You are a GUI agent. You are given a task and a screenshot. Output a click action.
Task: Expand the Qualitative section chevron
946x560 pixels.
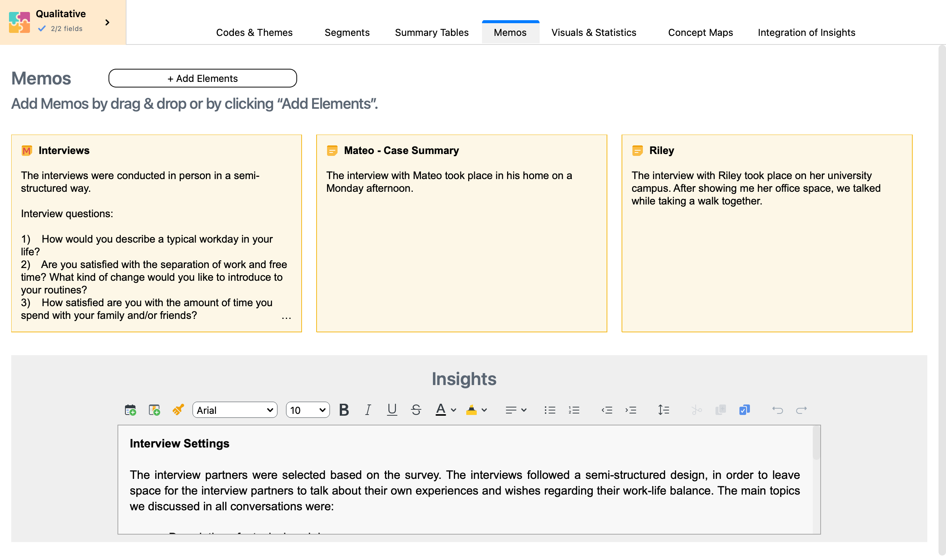pos(107,22)
